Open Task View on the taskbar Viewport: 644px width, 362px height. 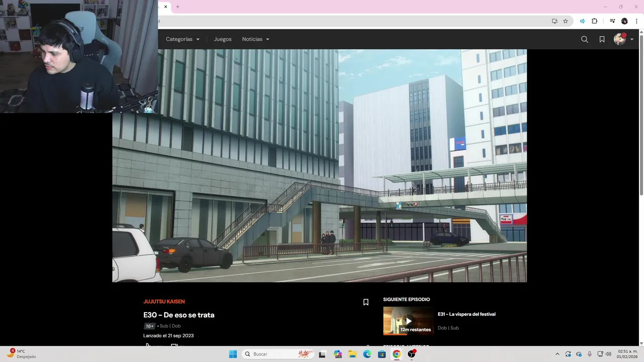(323, 354)
